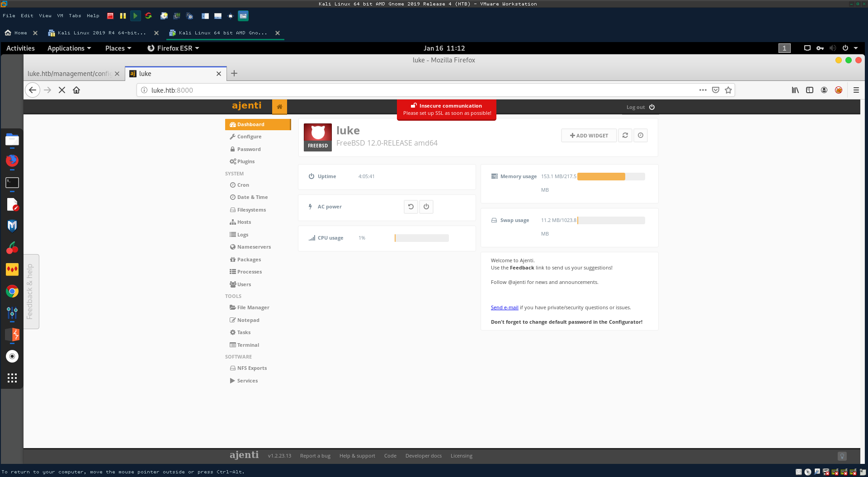
Task: Click Log out in Ajenti header
Action: pyautogui.click(x=641, y=107)
